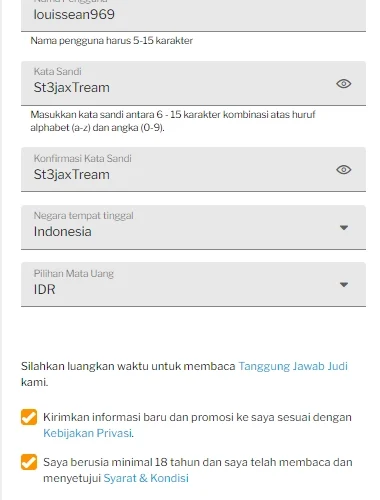Expand the Negara tempat tinggal dropdown arrow
This screenshot has height=500, width=380.
point(344,228)
